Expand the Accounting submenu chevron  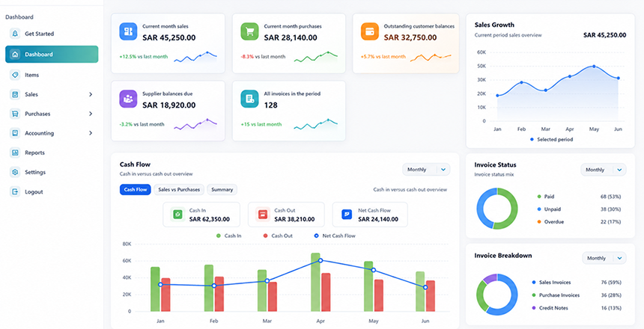point(91,133)
